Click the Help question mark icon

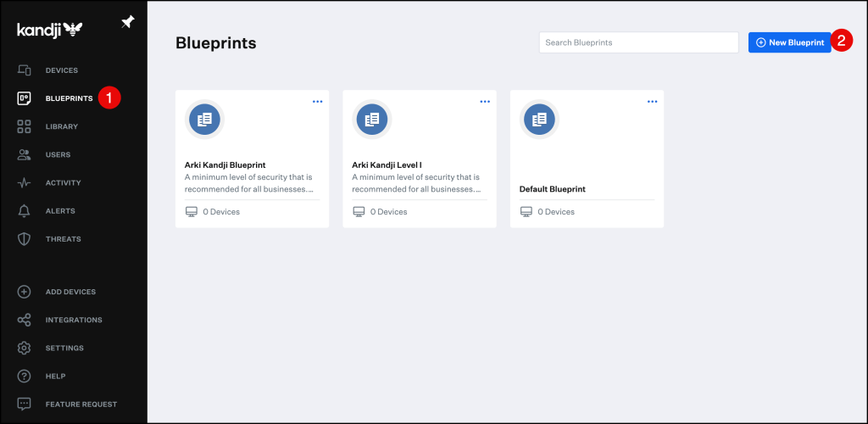[x=25, y=376]
